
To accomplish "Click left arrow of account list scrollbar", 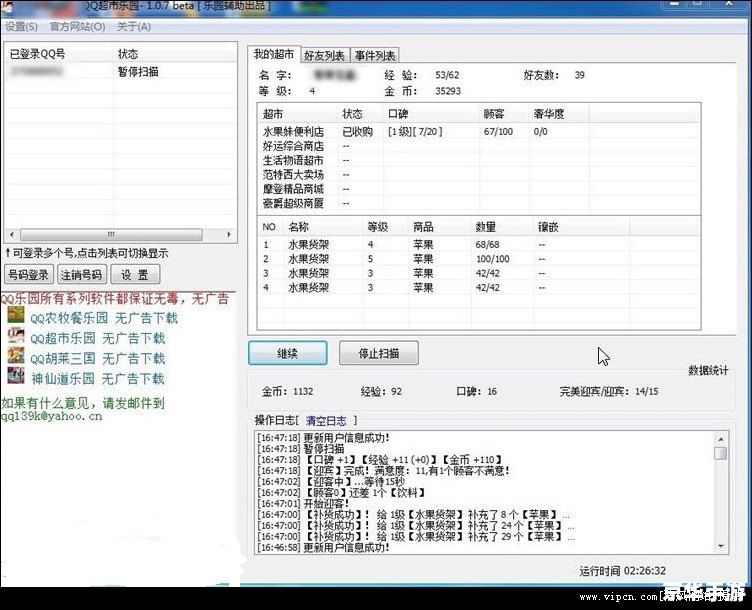I will pos(12,235).
